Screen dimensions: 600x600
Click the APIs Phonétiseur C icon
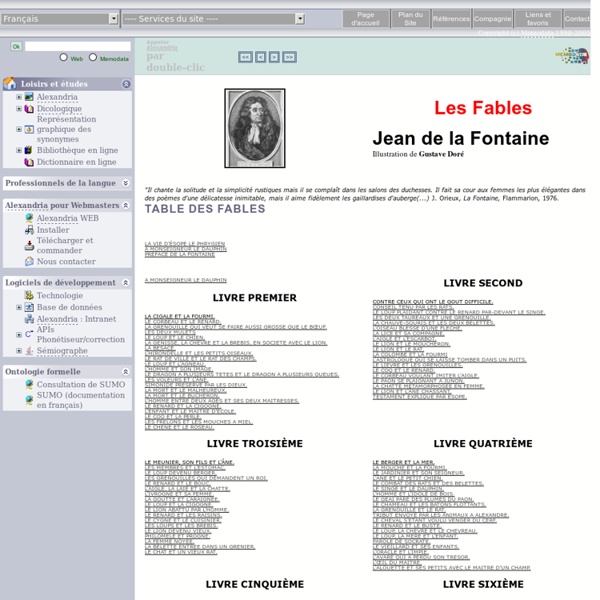[29, 334]
